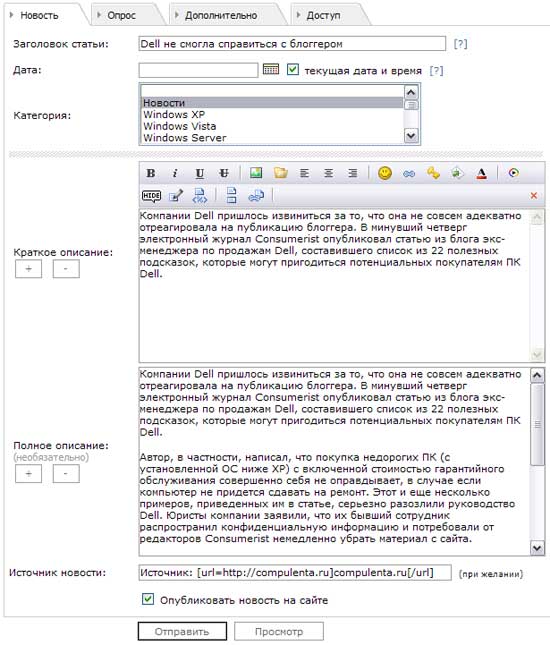Select the Windows XP category
This screenshot has height=645, width=550.
click(x=272, y=114)
